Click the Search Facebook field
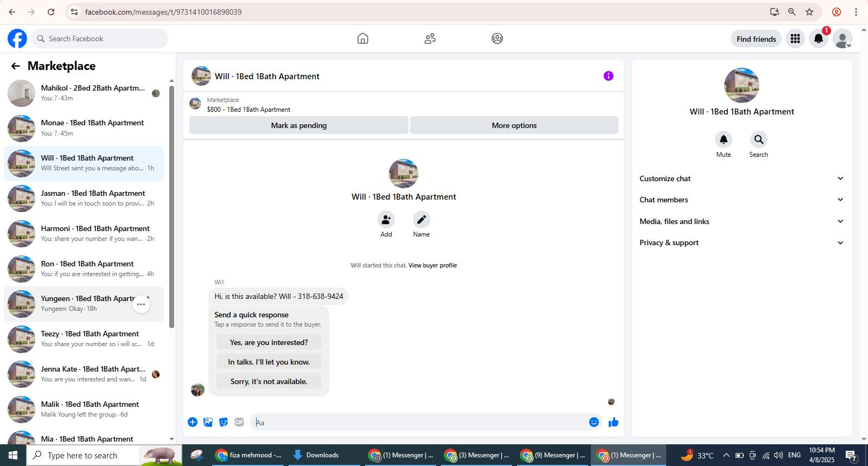 coord(100,39)
